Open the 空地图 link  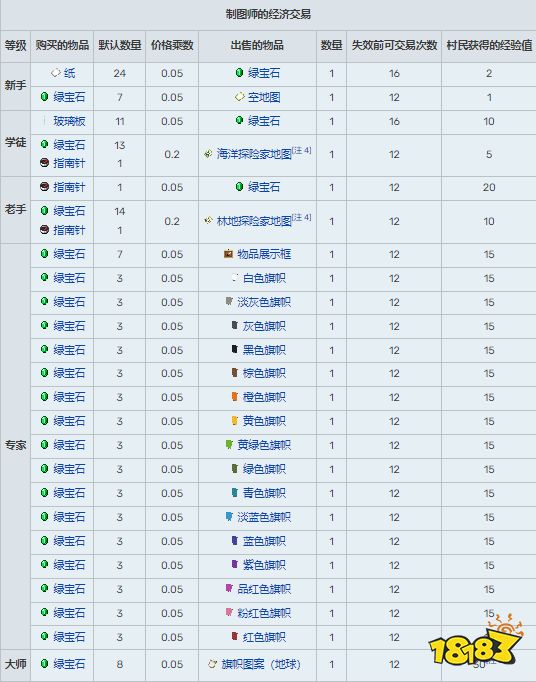[264, 97]
